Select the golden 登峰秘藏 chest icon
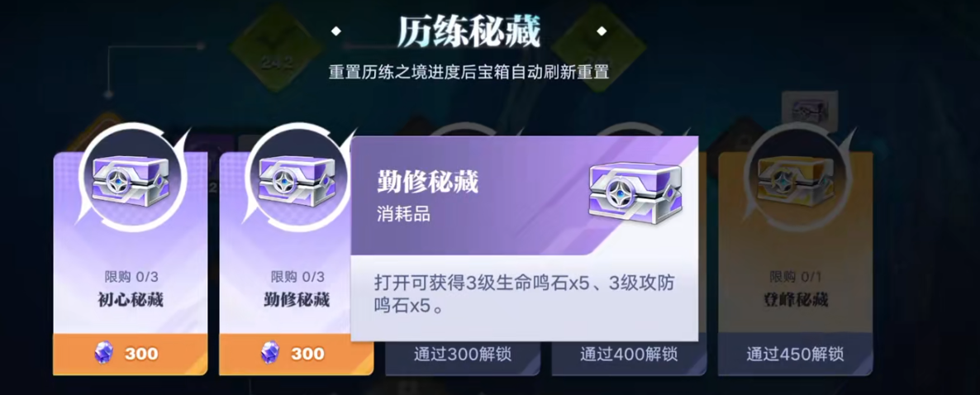The height and width of the screenshot is (395, 980). pos(795,176)
